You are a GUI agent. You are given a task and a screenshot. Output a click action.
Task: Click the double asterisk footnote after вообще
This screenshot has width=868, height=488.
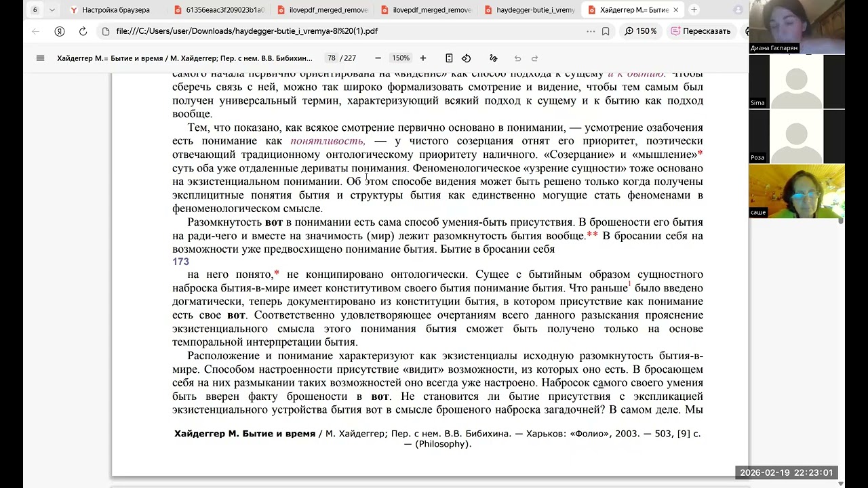593,235
